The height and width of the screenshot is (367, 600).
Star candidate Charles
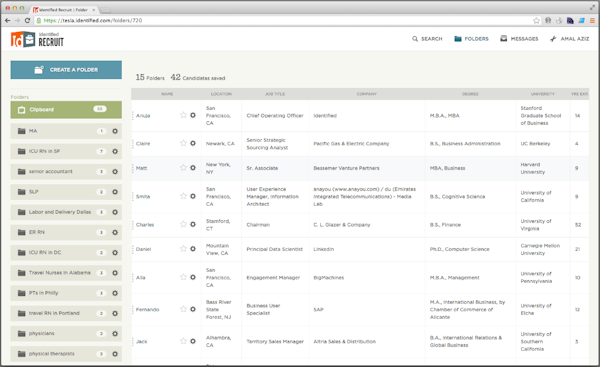(183, 224)
